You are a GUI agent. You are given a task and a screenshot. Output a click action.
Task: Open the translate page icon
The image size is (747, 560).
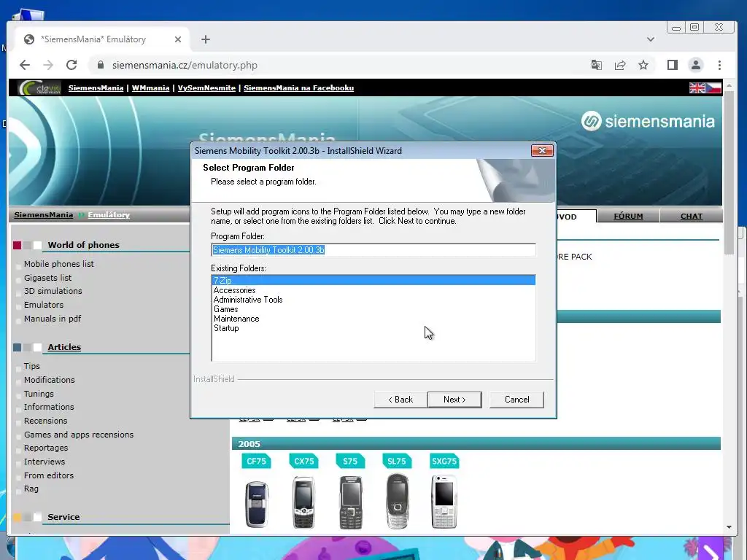[597, 65]
